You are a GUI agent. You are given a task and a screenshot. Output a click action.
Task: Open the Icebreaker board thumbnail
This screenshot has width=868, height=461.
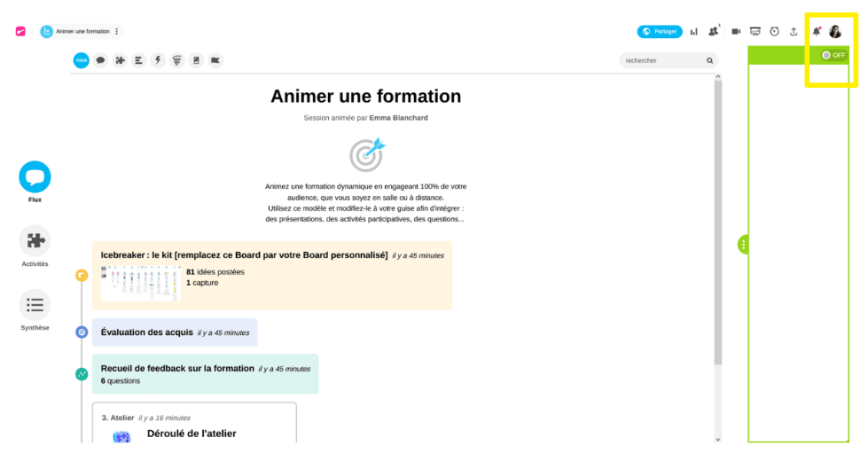pos(139,283)
